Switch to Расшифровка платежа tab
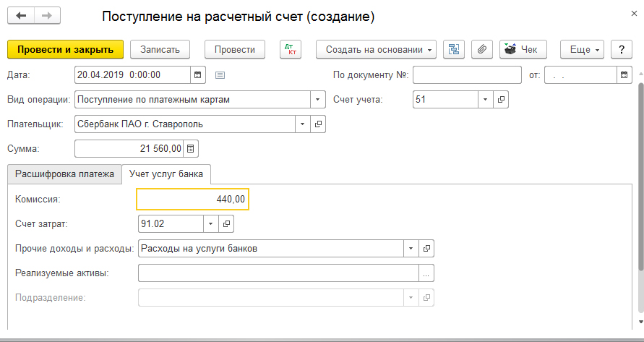 [64, 174]
